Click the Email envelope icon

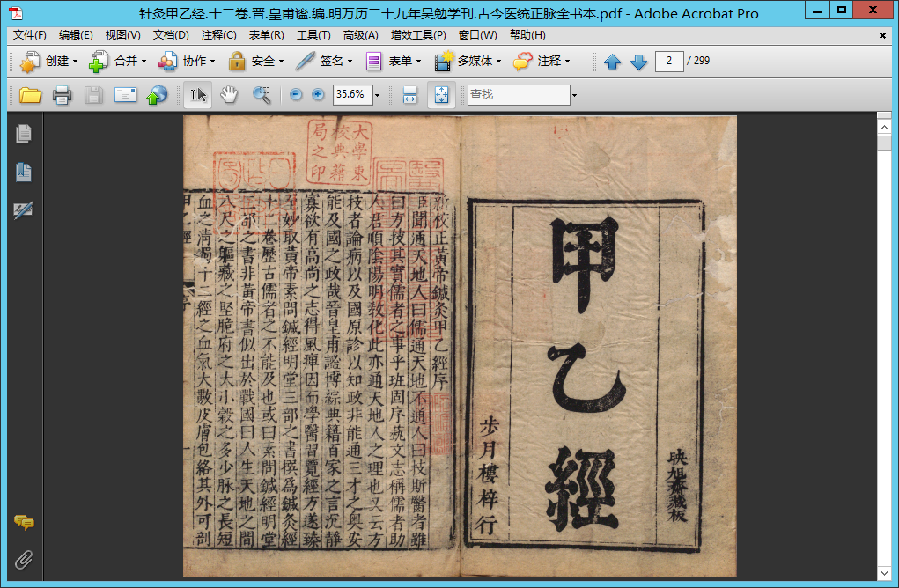pyautogui.click(x=125, y=95)
